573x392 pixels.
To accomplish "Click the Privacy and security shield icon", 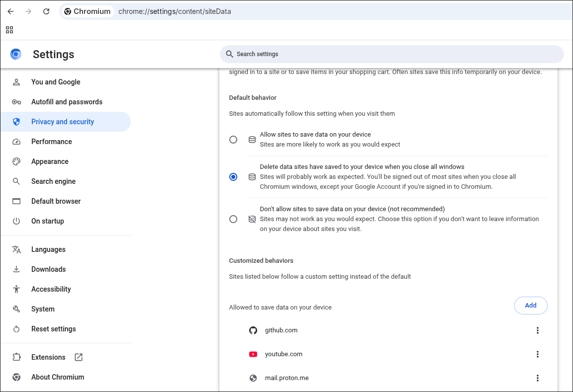I will click(16, 121).
